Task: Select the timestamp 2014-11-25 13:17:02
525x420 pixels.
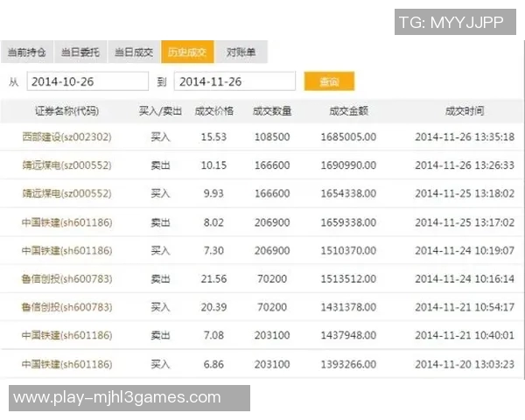Action: pyautogui.click(x=465, y=222)
